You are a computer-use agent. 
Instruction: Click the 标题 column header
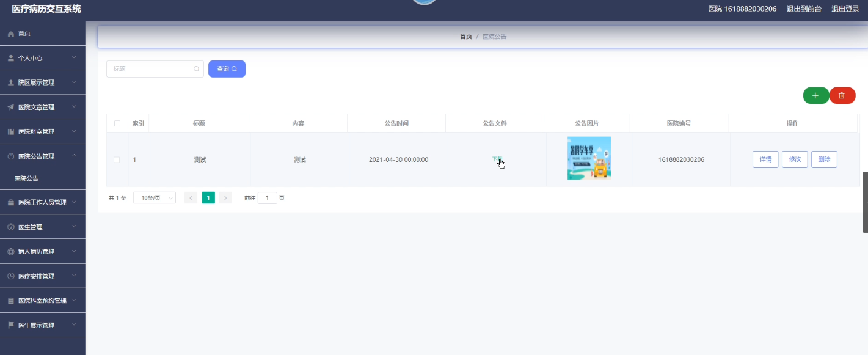pos(199,123)
